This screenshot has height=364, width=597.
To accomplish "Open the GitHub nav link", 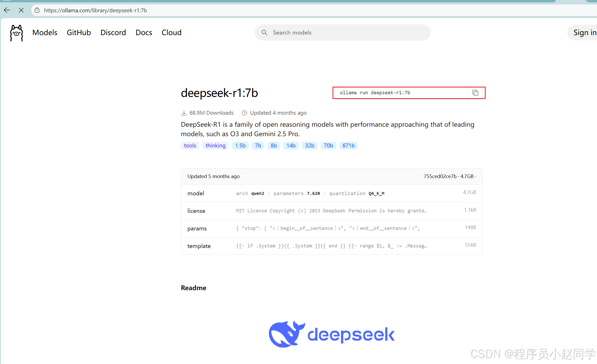I will 79,32.
